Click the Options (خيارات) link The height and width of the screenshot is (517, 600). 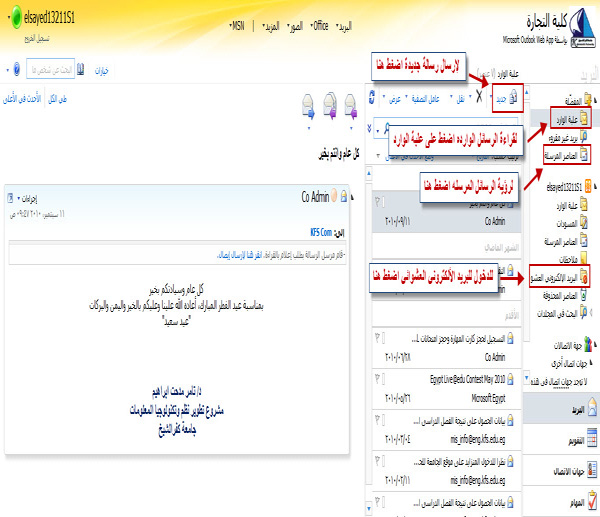click(102, 71)
